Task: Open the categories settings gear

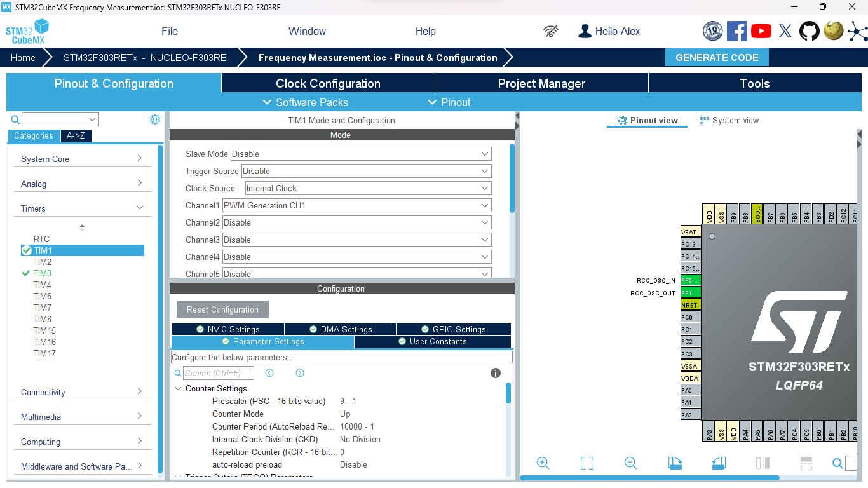Action: (x=155, y=119)
